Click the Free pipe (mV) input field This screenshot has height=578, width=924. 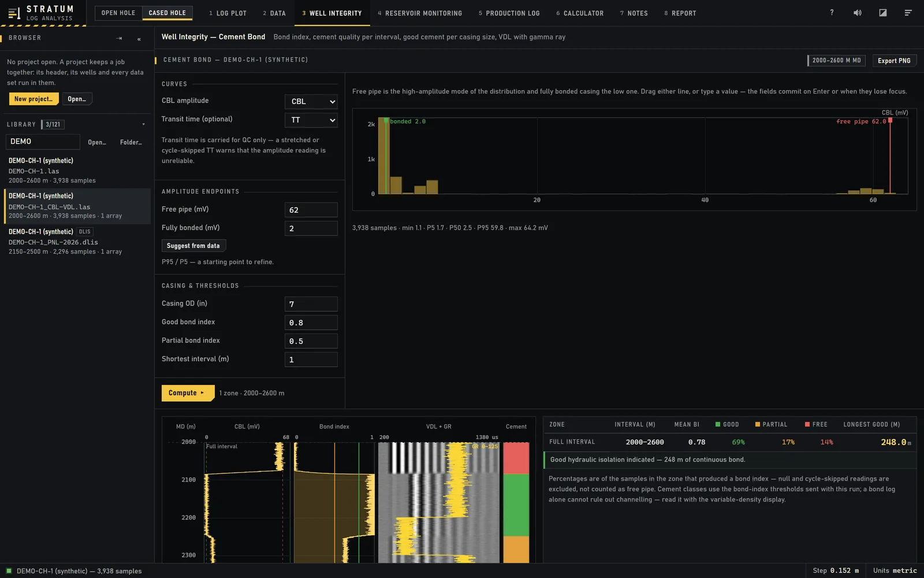point(311,210)
